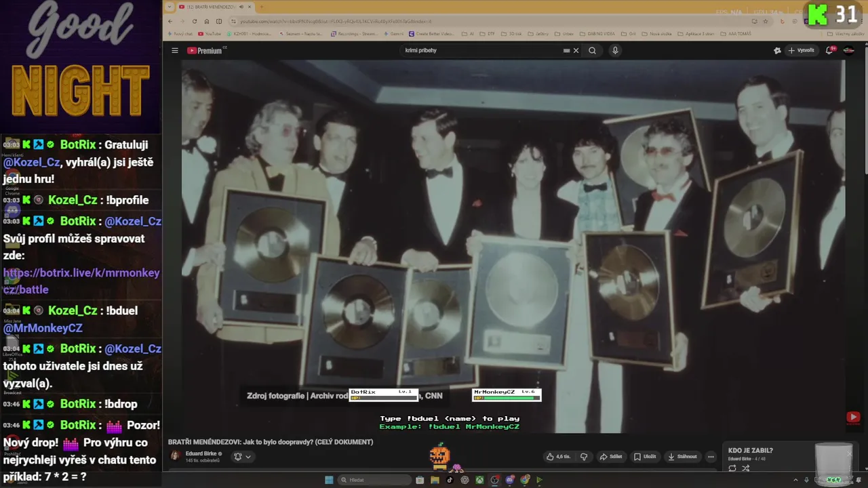Open the YouTube hamburger guide menu
868x488 pixels.
[x=175, y=50]
